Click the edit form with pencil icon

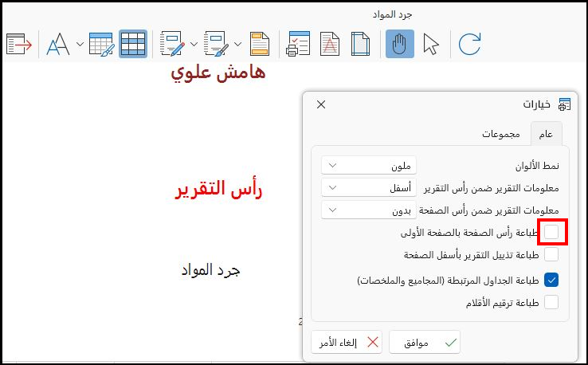tap(173, 44)
